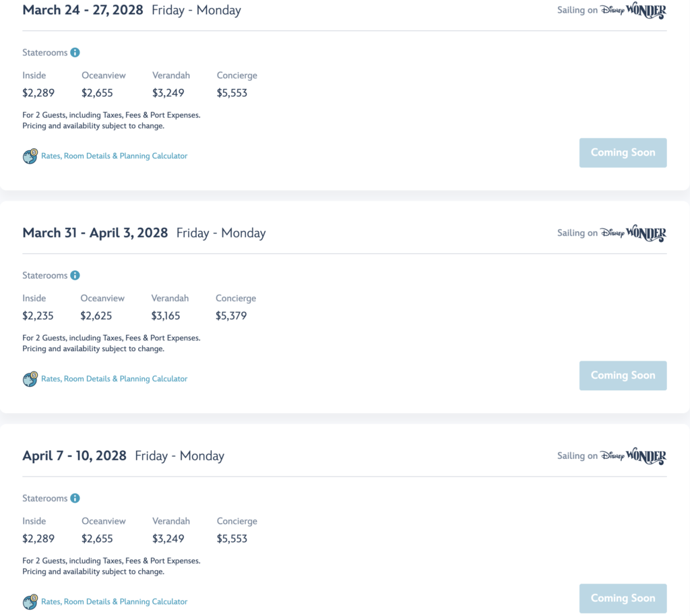
Task: Open Staterooms info icon for April 7 sailing
Action: pyautogui.click(x=75, y=498)
